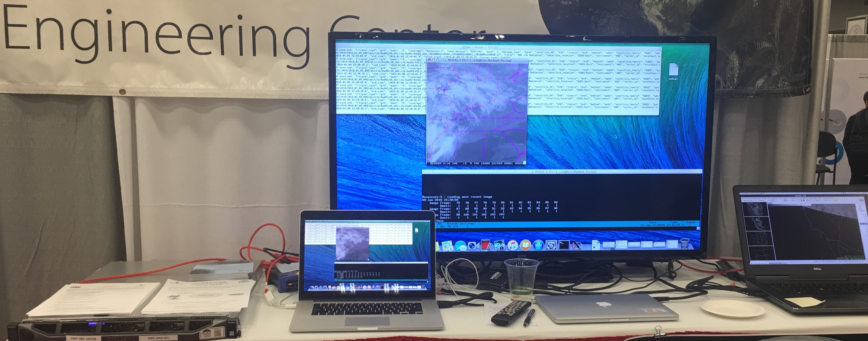Click "Bounds" label in McIDAS status bar

[452, 224]
